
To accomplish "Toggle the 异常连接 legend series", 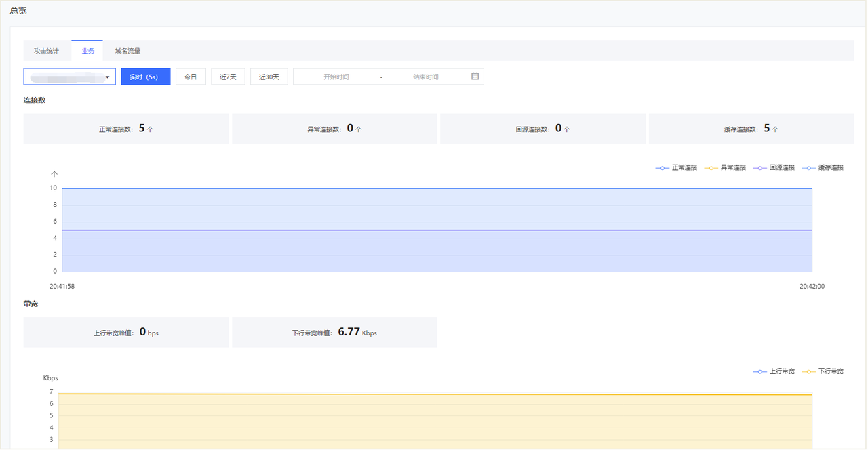I will click(x=726, y=167).
